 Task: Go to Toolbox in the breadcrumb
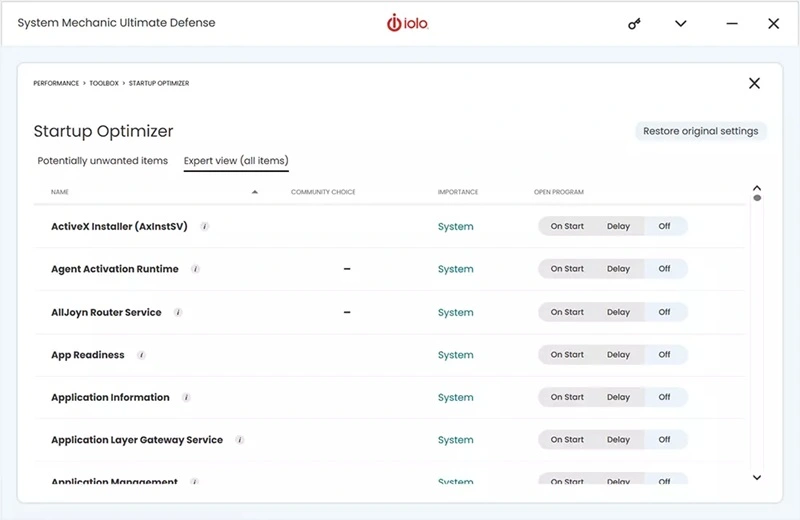[104, 84]
